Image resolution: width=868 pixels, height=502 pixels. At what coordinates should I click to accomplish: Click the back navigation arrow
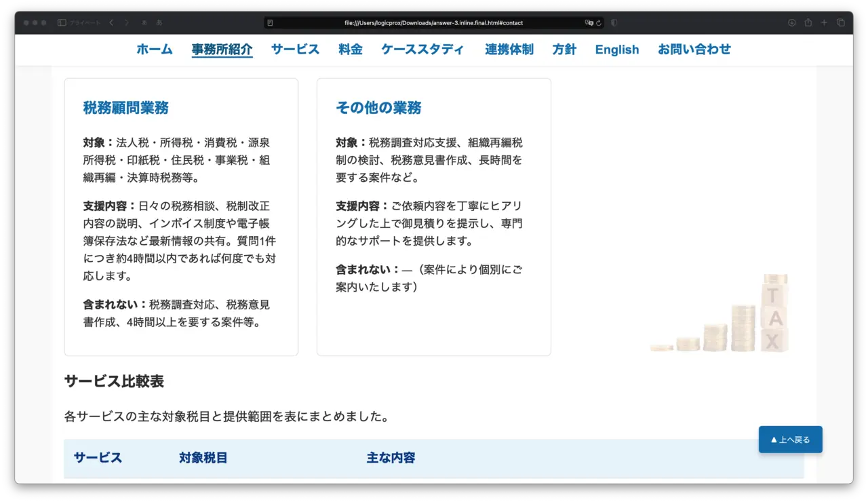pos(111,22)
